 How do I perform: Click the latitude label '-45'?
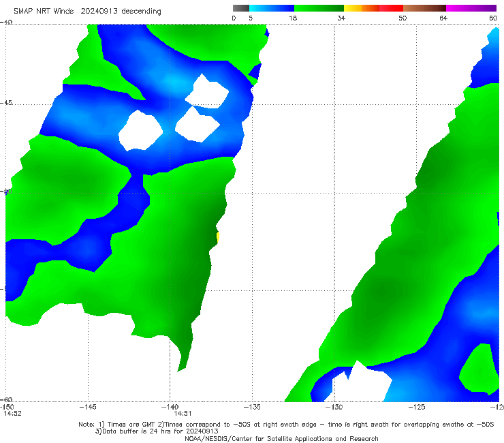point(6,103)
